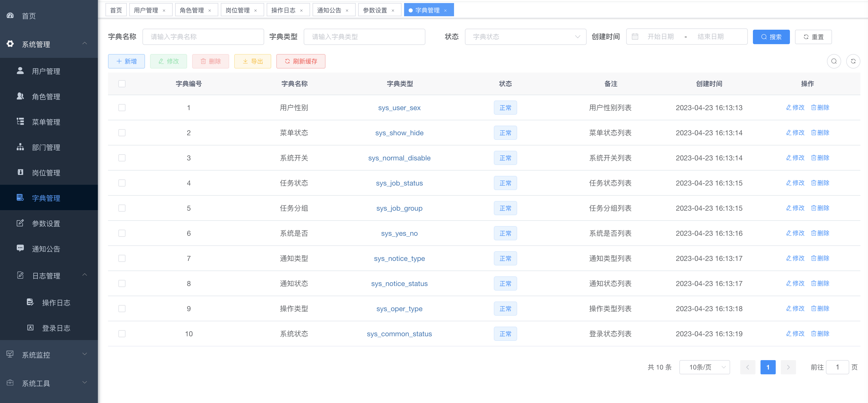This screenshot has width=868, height=403.
Task: Open the 首页 dashboard icon in sidebar
Action: click(10, 15)
